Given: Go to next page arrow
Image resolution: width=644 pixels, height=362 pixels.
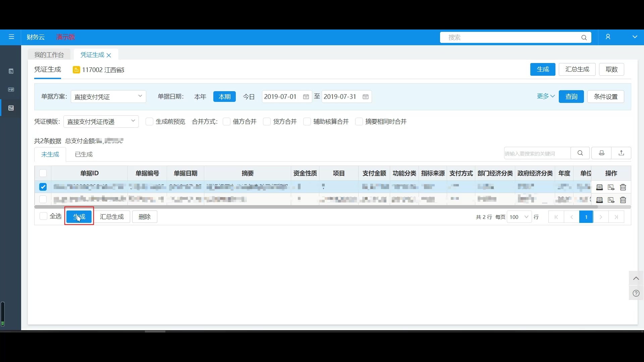Looking at the screenshot, I should tap(601, 217).
